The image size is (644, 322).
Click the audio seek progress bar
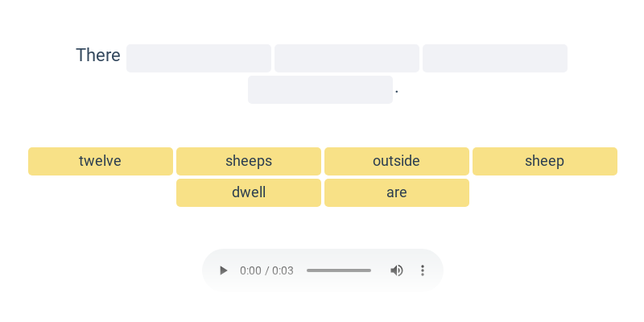[x=339, y=270]
